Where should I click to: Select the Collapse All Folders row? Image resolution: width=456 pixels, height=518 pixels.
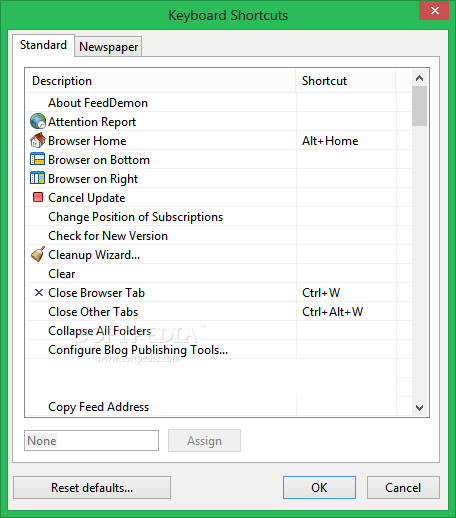point(219,331)
